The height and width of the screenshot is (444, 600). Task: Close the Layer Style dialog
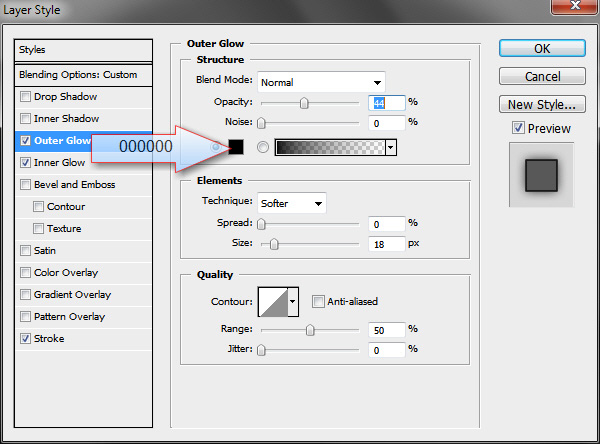click(575, 6)
